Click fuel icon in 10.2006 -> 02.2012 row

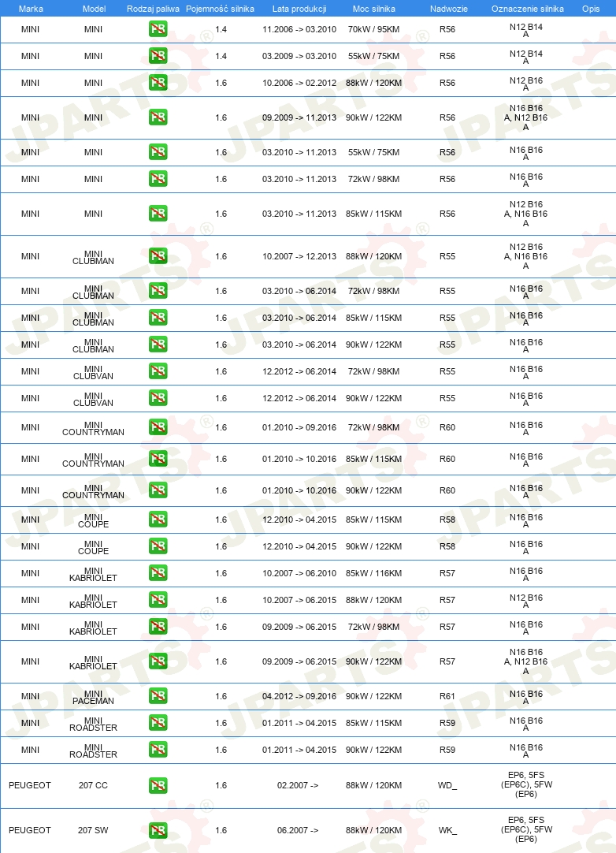pyautogui.click(x=158, y=83)
